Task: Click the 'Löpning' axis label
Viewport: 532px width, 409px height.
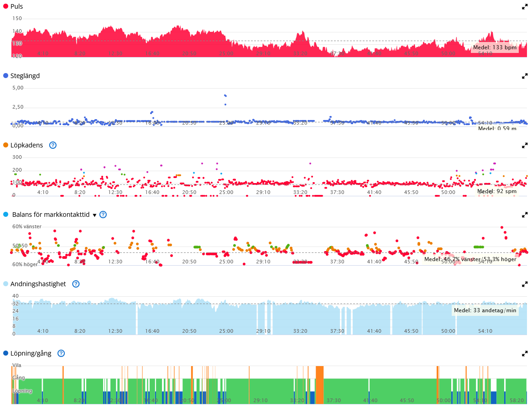Action: [x=22, y=391]
